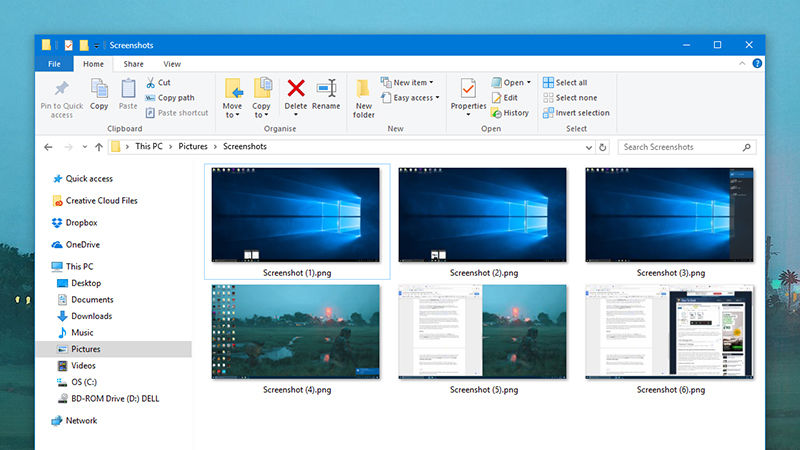Click Pin to Quick access icon

point(62,88)
